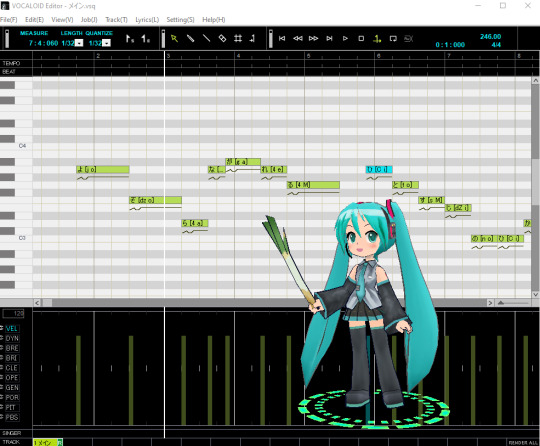Jump to song start
Image resolution: width=540 pixels, height=446 pixels.
[282, 39]
